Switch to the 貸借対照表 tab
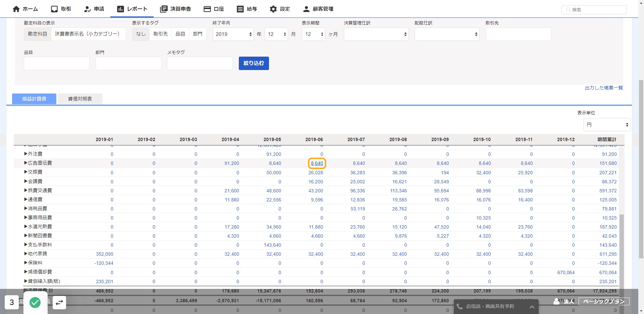 click(x=80, y=99)
